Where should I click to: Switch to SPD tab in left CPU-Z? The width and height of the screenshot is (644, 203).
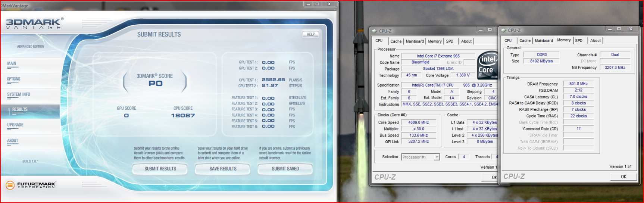pos(450,41)
